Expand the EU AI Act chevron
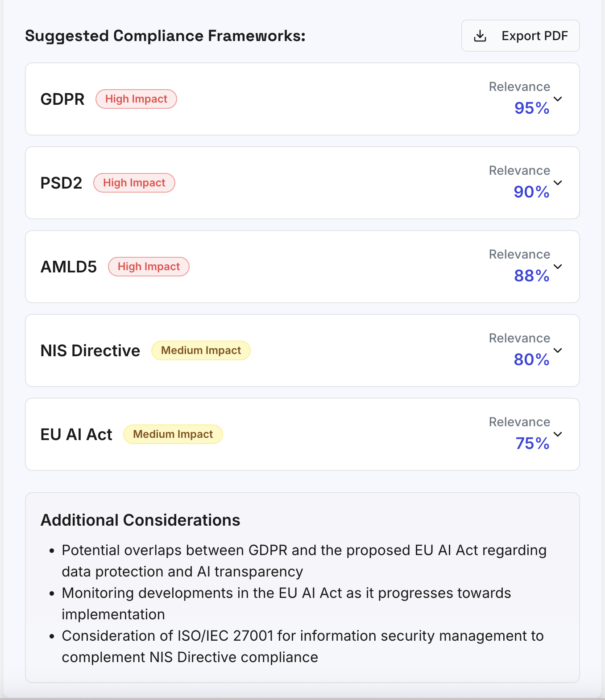 [558, 434]
